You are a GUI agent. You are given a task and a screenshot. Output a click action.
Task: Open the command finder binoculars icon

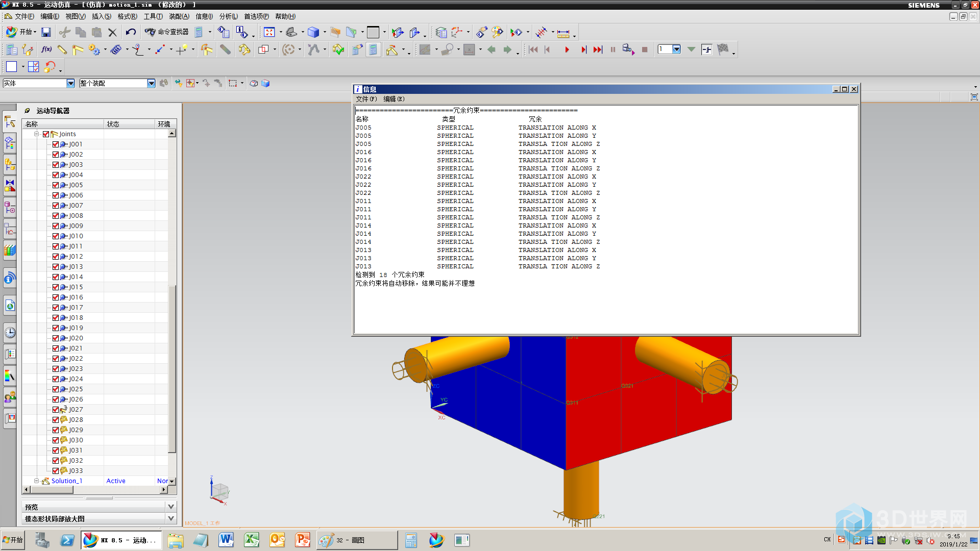(x=150, y=32)
